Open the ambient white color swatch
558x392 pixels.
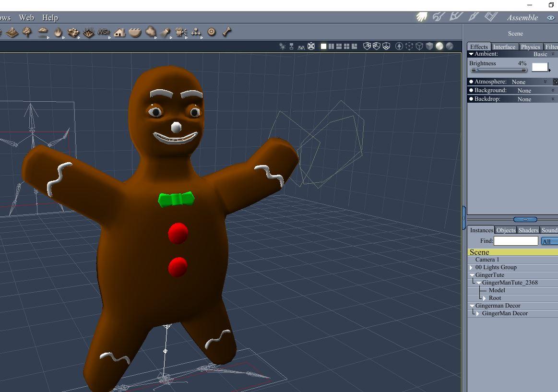point(539,67)
